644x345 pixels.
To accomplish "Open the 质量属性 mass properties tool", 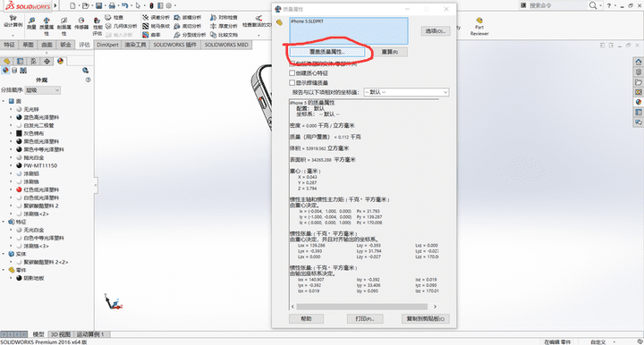I will (x=47, y=26).
